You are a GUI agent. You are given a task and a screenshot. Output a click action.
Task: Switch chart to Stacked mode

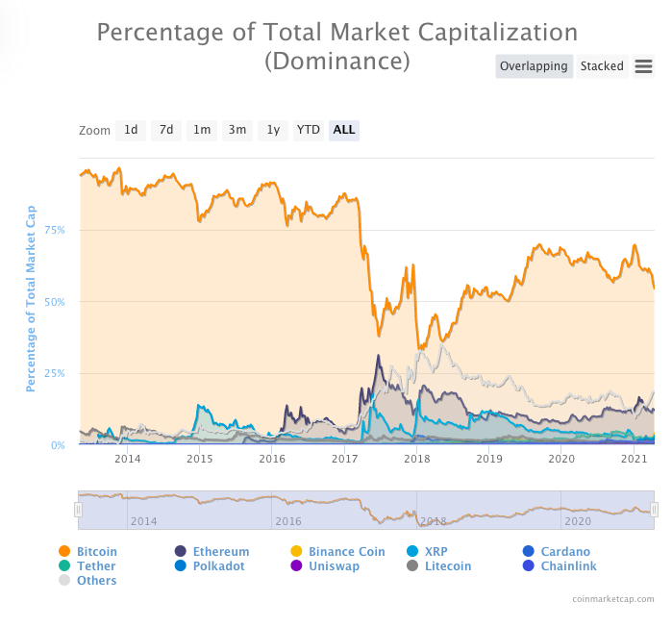point(602,66)
